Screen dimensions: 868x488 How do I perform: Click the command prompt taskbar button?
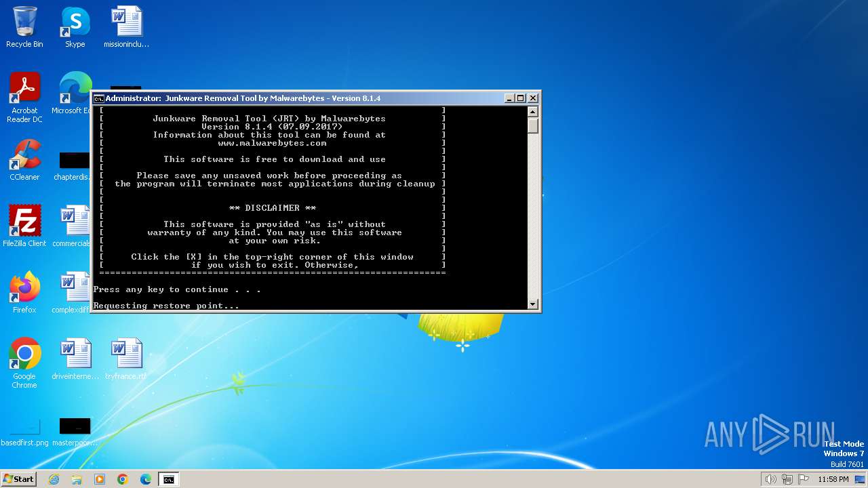point(168,479)
